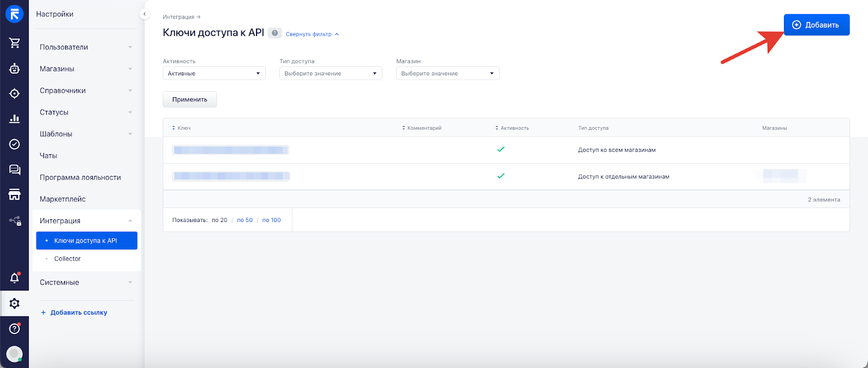The image size is (868, 368).
Task: Sort table by Комментарий column
Action: tap(422, 128)
